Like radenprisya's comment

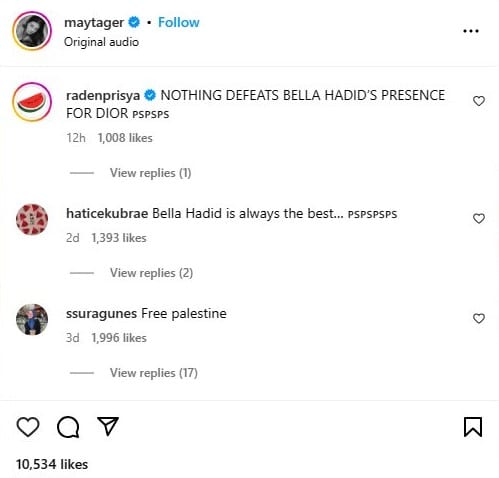coord(479,101)
